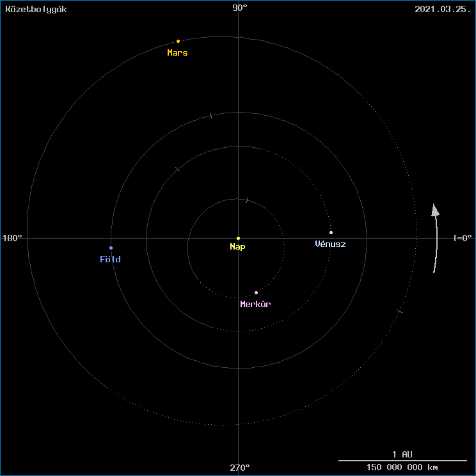Image resolution: width=476 pixels, height=476 pixels.
Task: Click the Vénusz planet dot
Action: 331,232
